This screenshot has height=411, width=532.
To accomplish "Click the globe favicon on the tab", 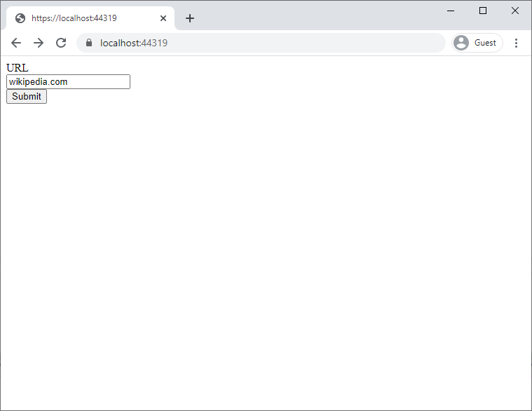I will tap(20, 18).
